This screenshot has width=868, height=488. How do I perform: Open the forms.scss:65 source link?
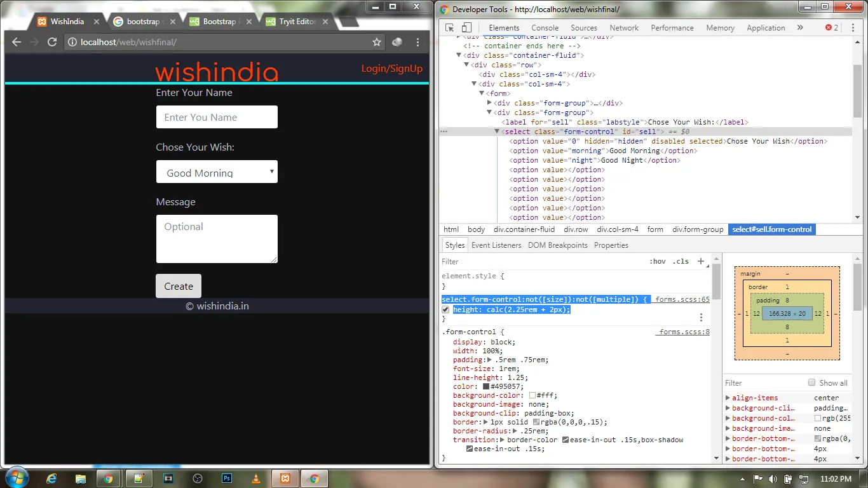tap(682, 299)
